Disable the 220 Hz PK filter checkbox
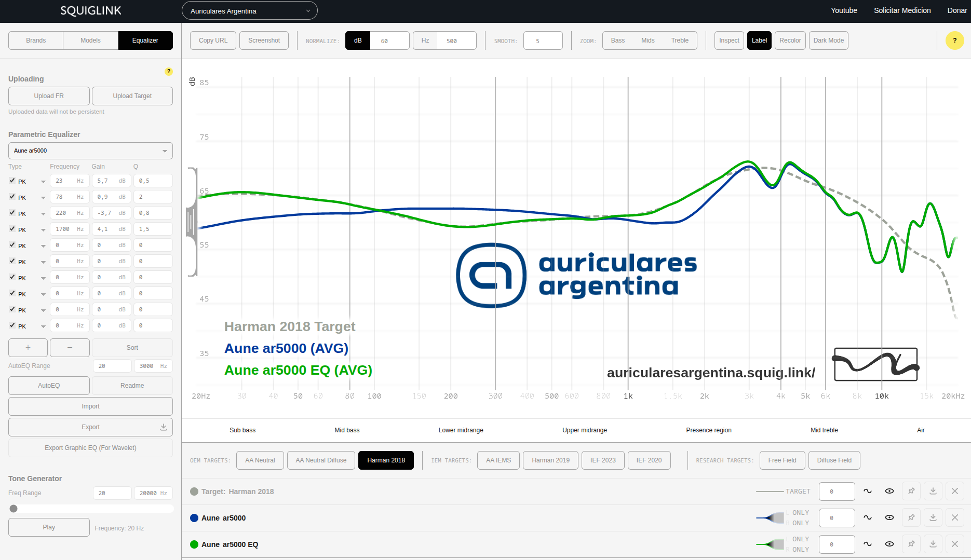This screenshot has height=560, width=971. [12, 213]
